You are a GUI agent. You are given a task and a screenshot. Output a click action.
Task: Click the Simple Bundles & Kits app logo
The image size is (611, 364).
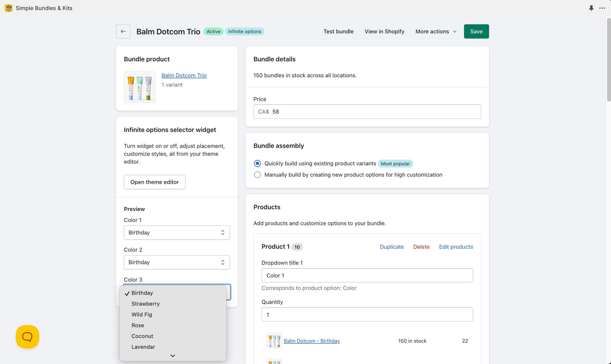pyautogui.click(x=9, y=8)
